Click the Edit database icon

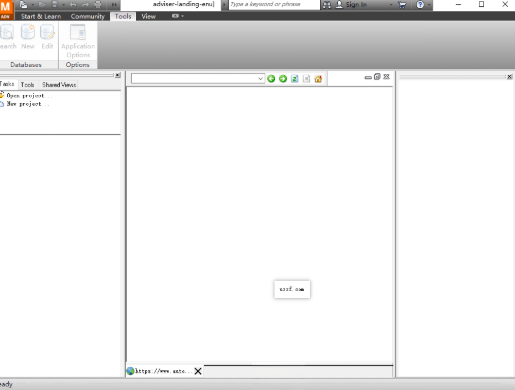[47, 37]
